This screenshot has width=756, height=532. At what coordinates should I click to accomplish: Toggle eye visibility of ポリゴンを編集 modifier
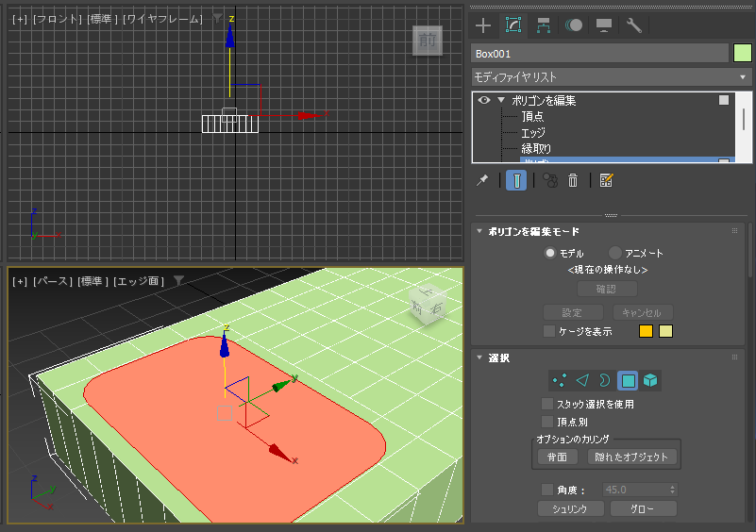(x=484, y=100)
